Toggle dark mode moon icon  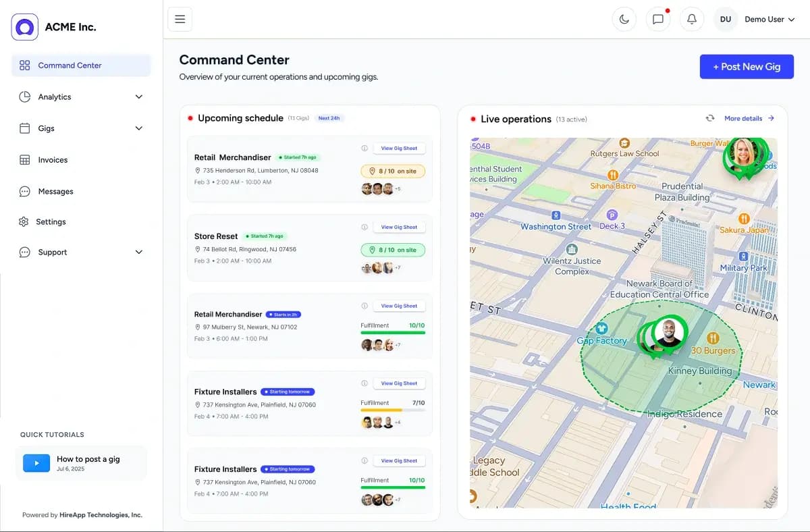(x=624, y=20)
